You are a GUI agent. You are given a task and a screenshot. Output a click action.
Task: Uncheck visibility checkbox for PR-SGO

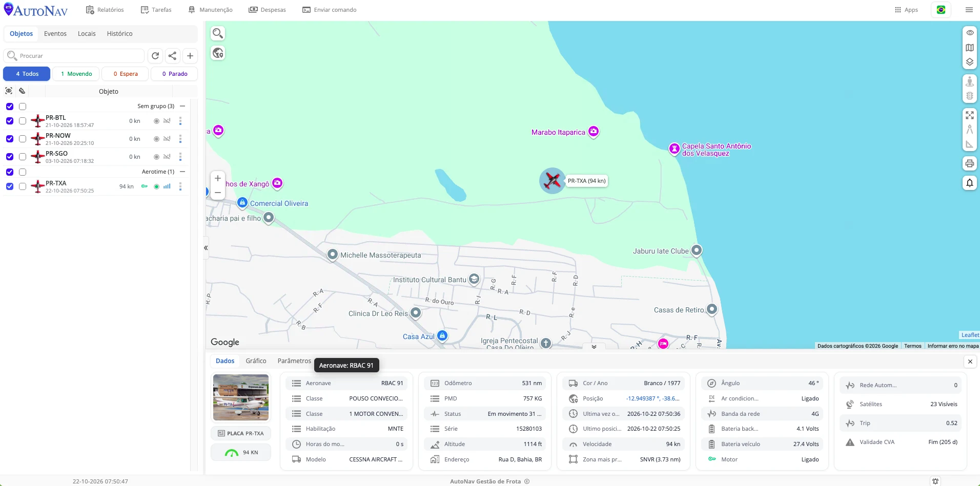click(x=10, y=157)
